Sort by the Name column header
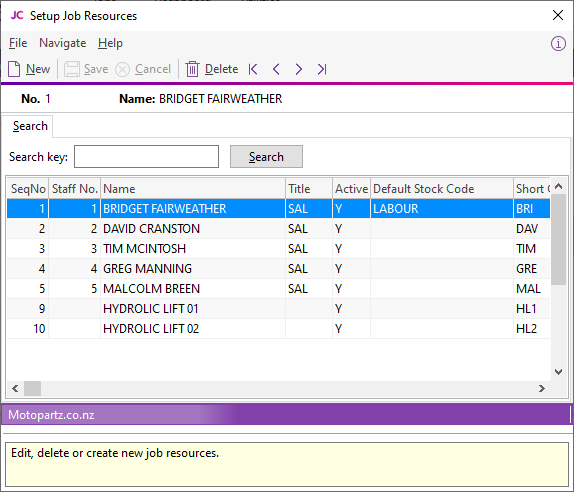This screenshot has width=574, height=492. pos(193,189)
